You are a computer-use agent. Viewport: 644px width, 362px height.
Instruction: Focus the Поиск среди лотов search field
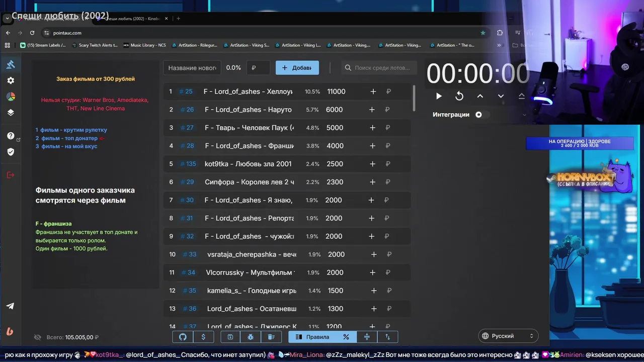[x=379, y=68]
